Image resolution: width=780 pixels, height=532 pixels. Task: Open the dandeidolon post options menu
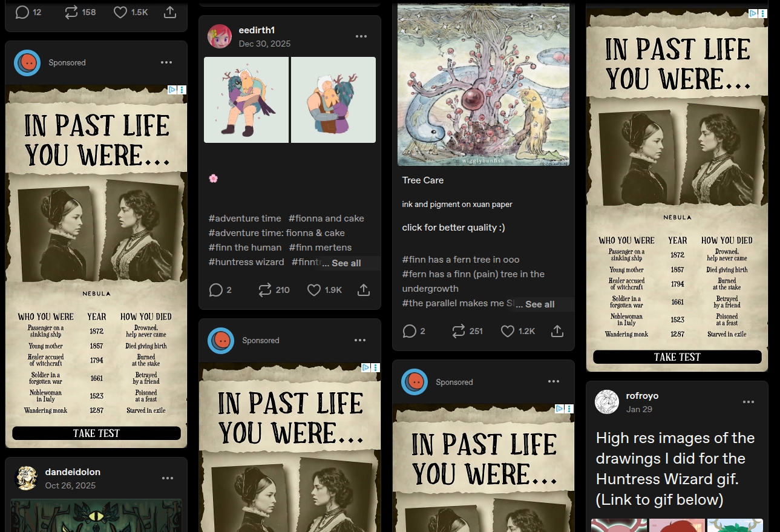[x=168, y=478]
